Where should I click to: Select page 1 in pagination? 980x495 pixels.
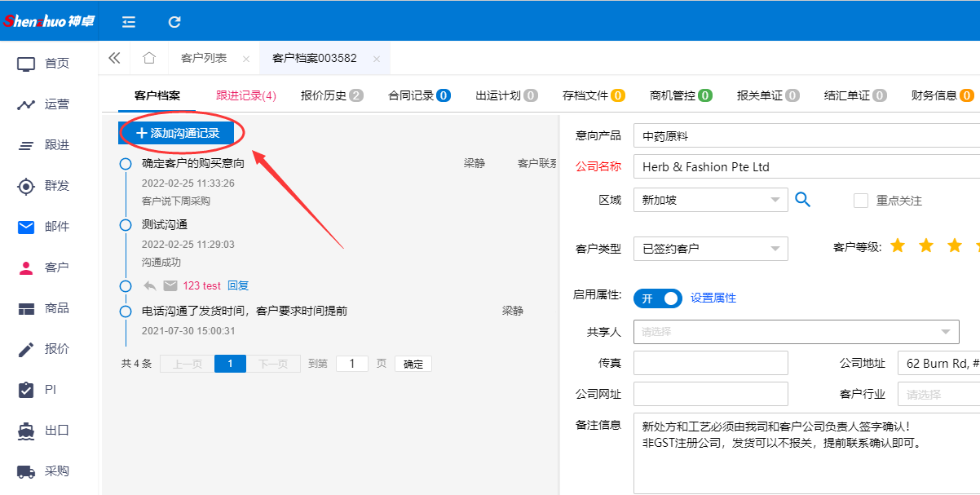tap(230, 364)
